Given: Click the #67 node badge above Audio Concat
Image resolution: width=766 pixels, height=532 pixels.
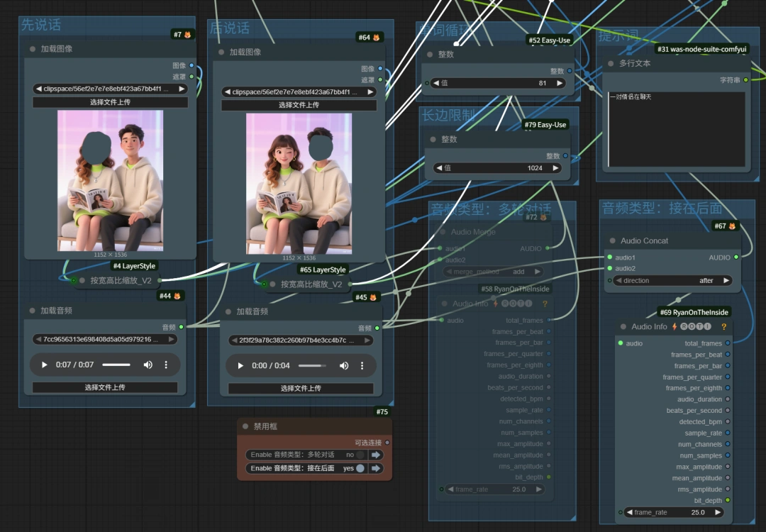Looking at the screenshot, I should point(725,226).
